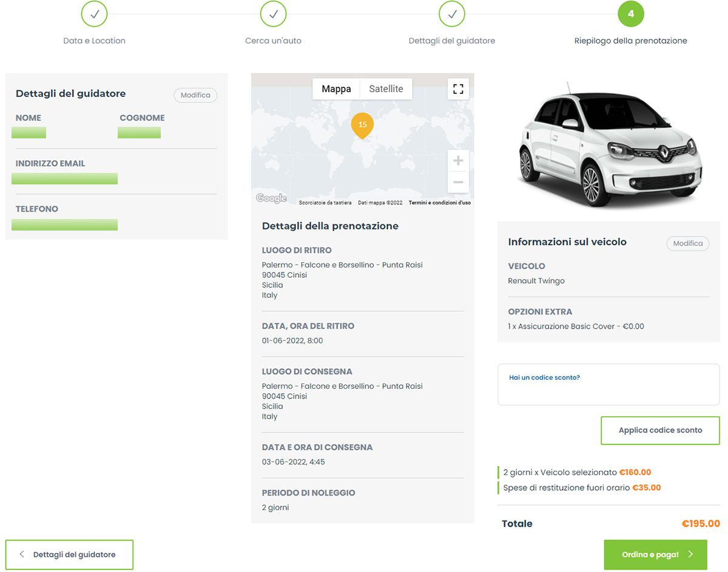Viewport: 728px width, 572px height.
Task: Open Termini e condizioni d'uso link
Action: click(440, 203)
